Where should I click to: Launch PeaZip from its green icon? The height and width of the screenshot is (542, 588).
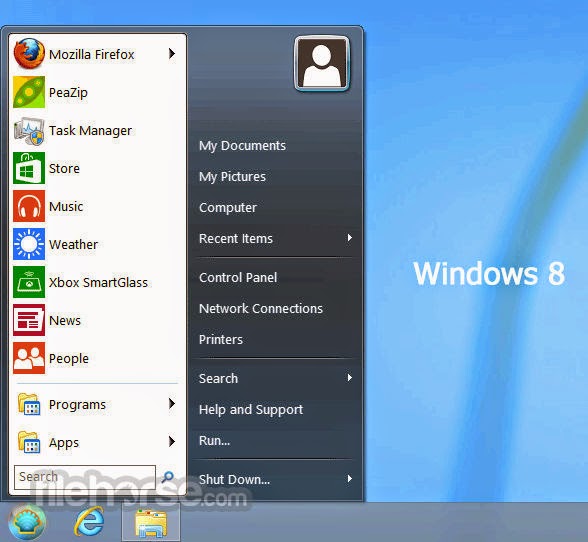point(29,92)
